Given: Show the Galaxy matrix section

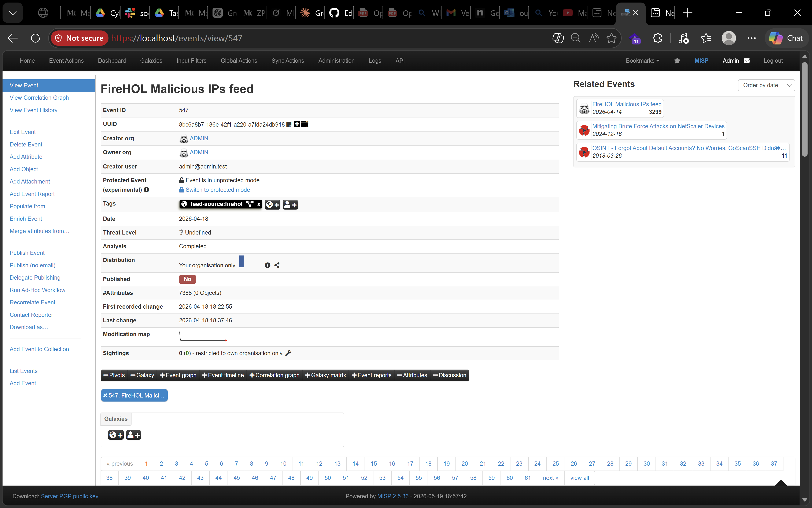Looking at the screenshot, I should click(326, 375).
